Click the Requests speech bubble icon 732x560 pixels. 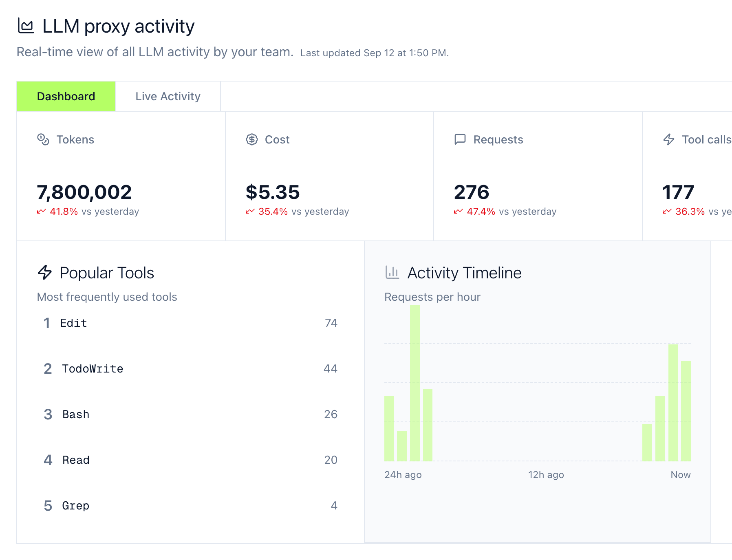(460, 139)
